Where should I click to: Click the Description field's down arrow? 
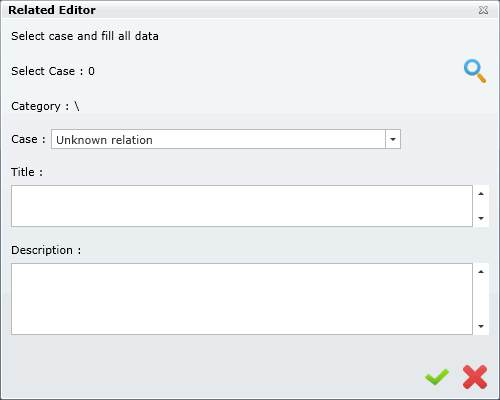(x=481, y=326)
